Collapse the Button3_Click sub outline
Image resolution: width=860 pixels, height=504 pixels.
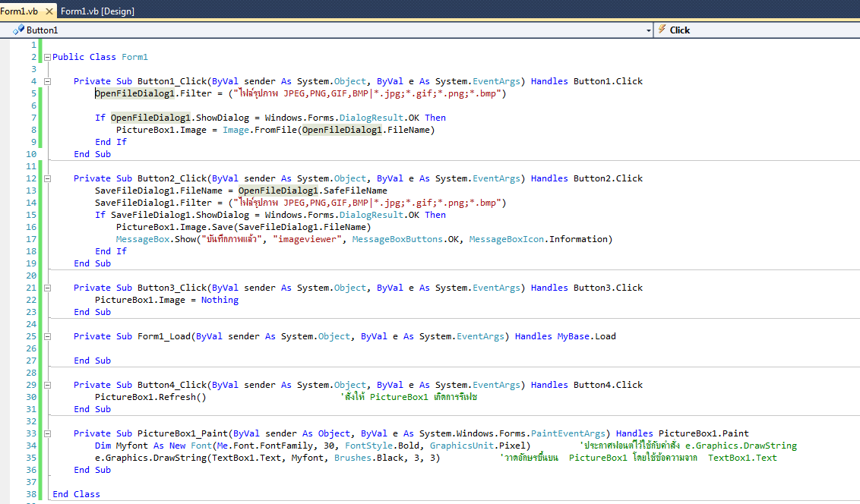[x=47, y=288]
